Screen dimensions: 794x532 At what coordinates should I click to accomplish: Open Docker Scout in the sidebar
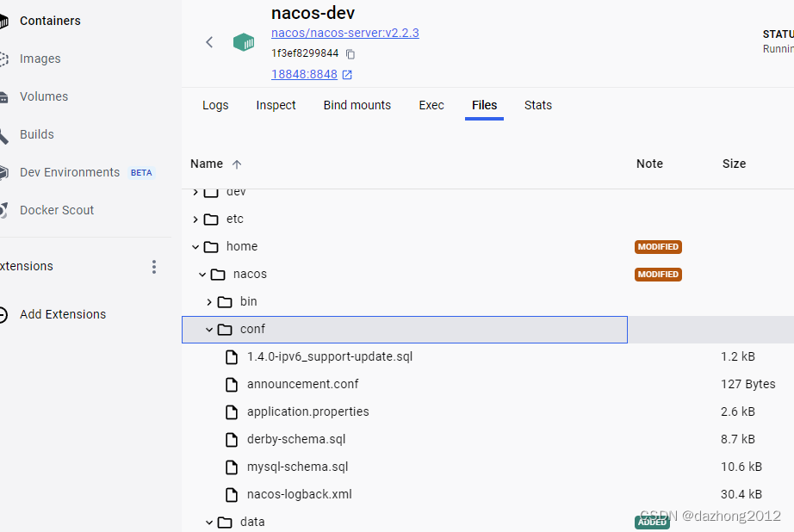pyautogui.click(x=57, y=210)
